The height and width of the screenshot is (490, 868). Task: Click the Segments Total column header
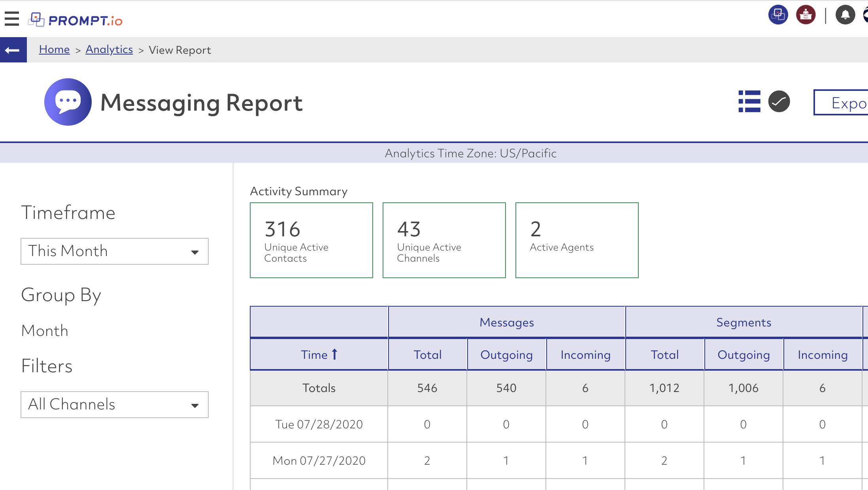(x=665, y=355)
